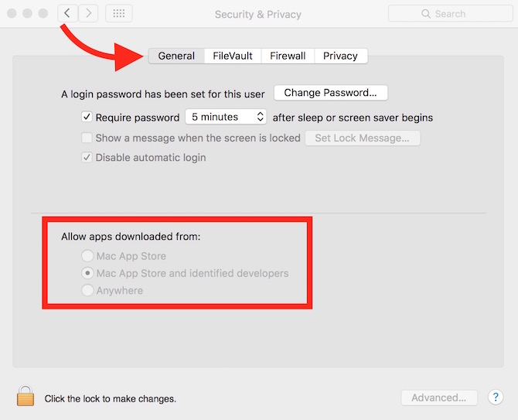Image resolution: width=518 pixels, height=420 pixels.
Task: Open the 5 minutes password delay dropdown
Action: pyautogui.click(x=226, y=118)
